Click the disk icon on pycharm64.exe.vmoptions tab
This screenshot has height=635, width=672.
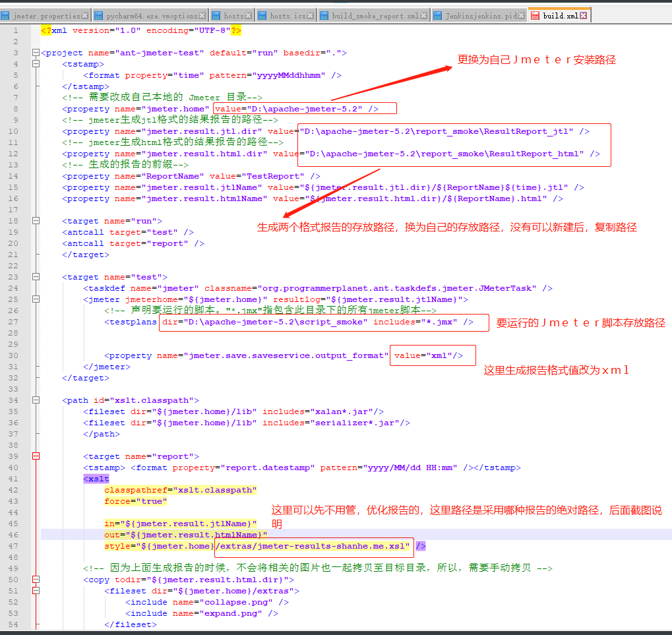coord(98,16)
